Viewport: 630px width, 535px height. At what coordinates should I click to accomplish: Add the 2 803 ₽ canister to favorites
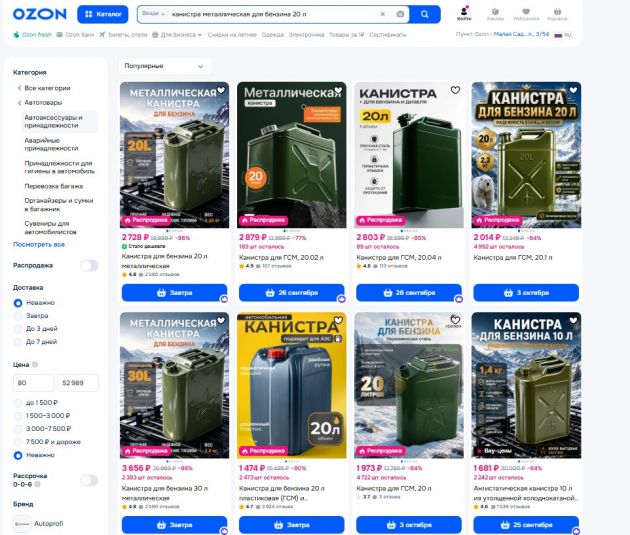(455, 90)
